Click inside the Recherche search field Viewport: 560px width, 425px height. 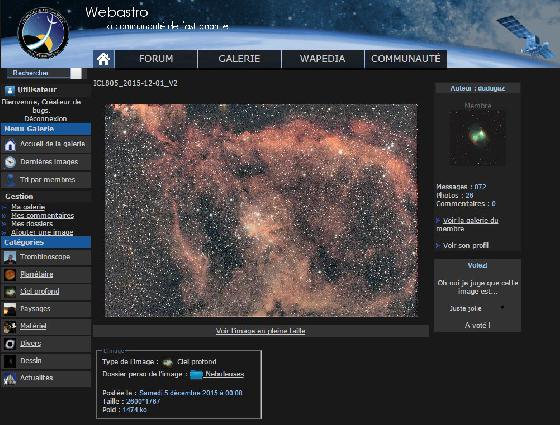pyautogui.click(x=39, y=73)
